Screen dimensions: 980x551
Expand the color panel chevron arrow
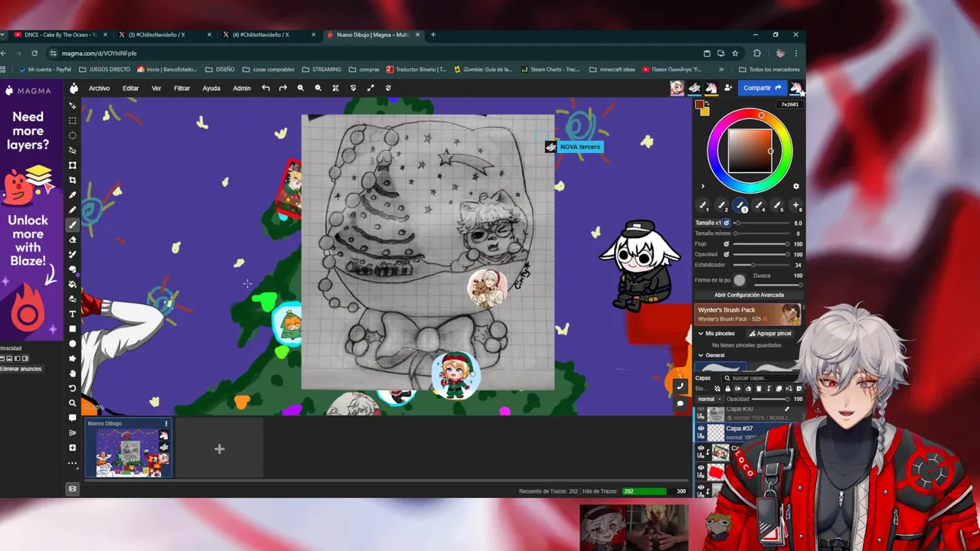click(703, 186)
